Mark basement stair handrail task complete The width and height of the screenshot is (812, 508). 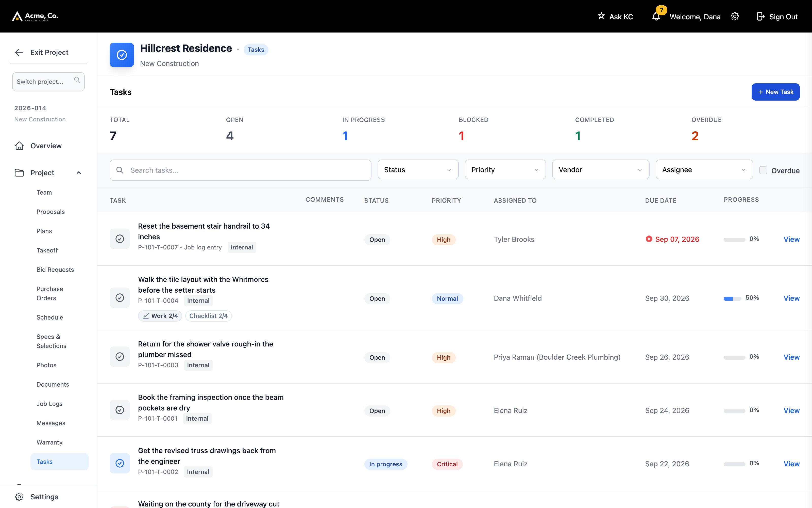point(120,239)
